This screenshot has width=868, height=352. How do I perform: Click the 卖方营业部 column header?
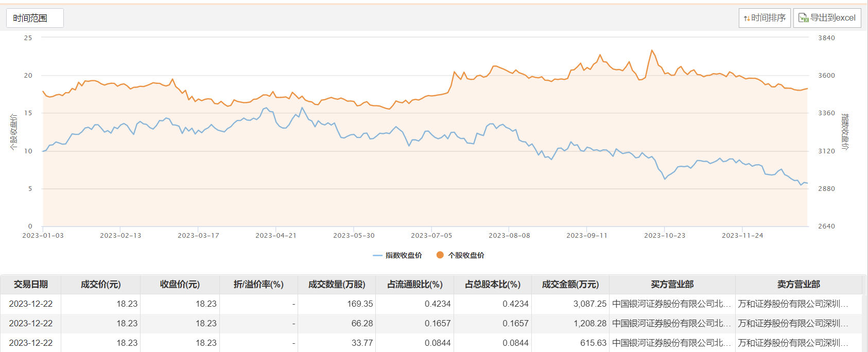tap(798, 285)
